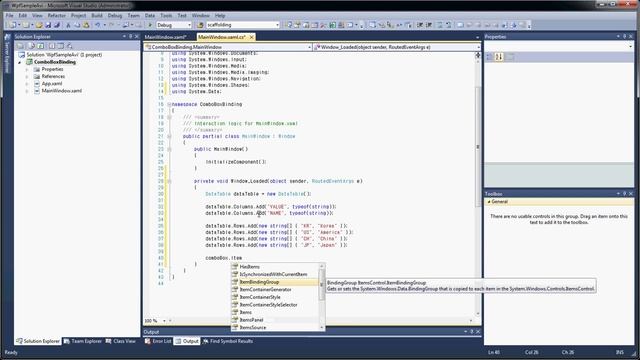Click View Code icon in Solution Explorer toolbar

[x=52, y=46]
